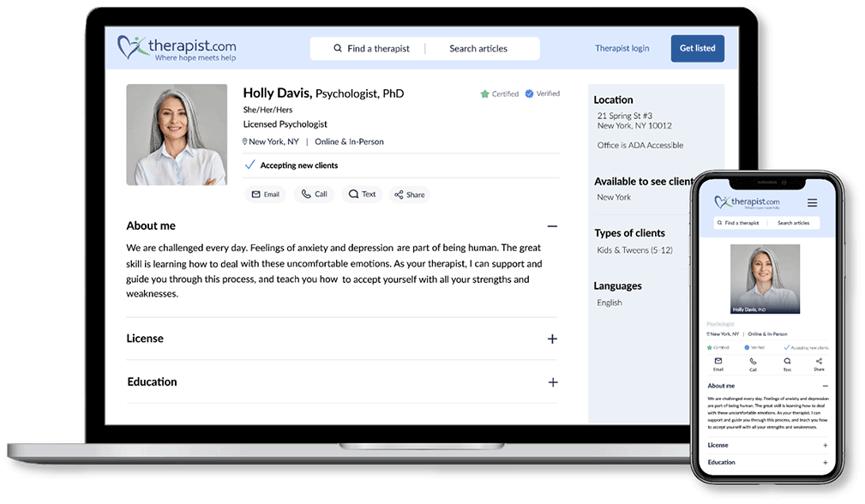This screenshot has width=865, height=504.
Task: Click the Text chat bubble button on laptop
Action: tap(361, 195)
